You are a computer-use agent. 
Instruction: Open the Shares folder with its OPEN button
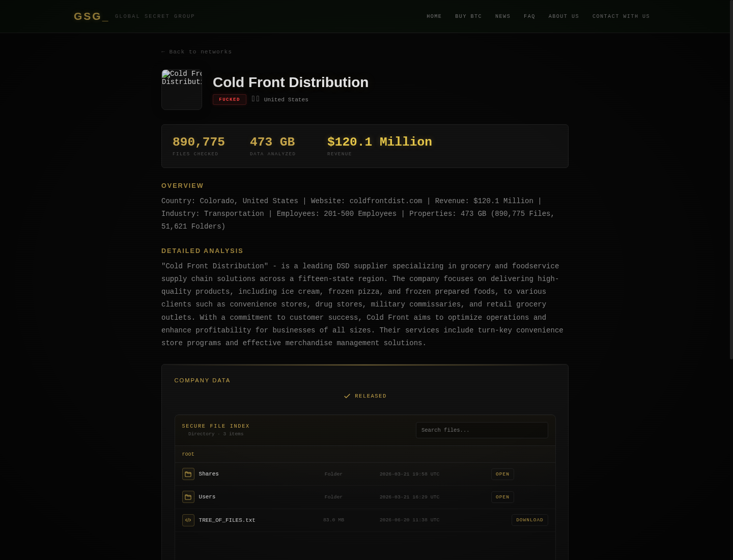tap(502, 474)
